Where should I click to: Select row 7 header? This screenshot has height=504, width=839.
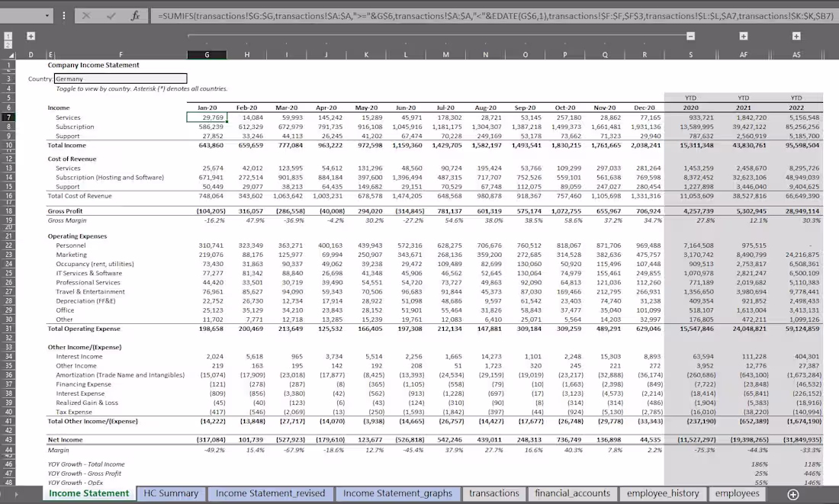point(8,117)
